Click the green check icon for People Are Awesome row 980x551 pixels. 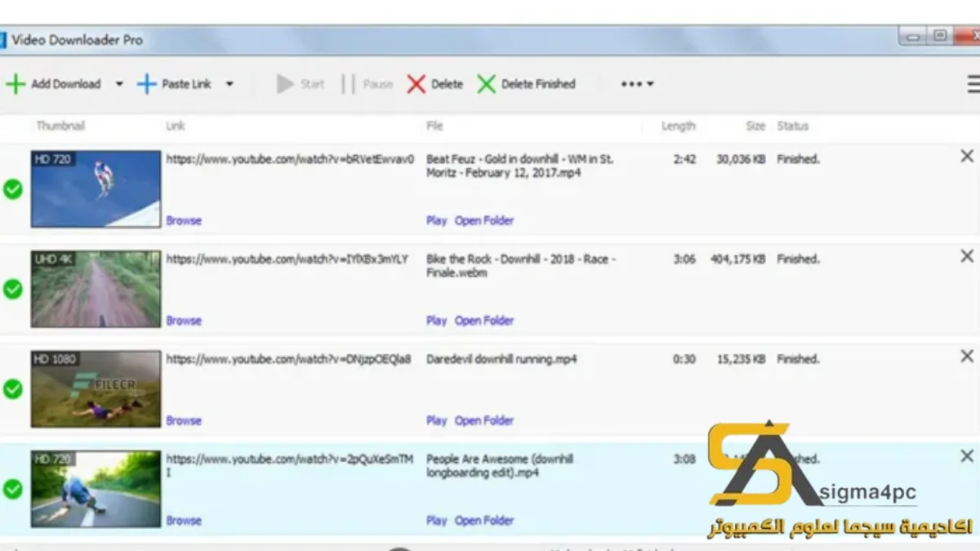(x=13, y=489)
